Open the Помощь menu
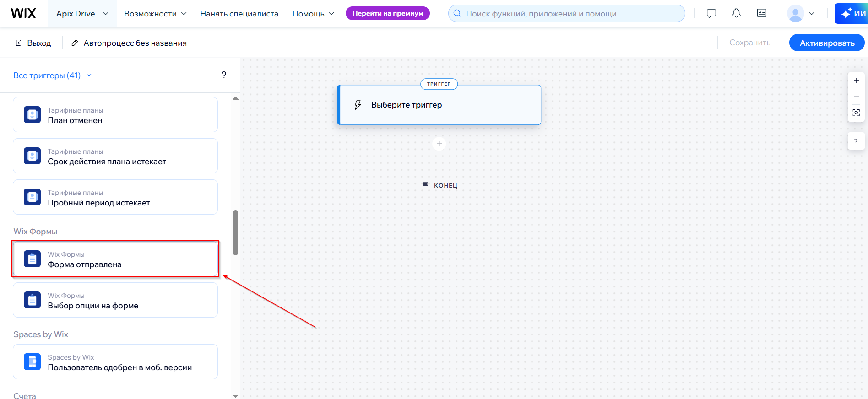 click(x=313, y=14)
